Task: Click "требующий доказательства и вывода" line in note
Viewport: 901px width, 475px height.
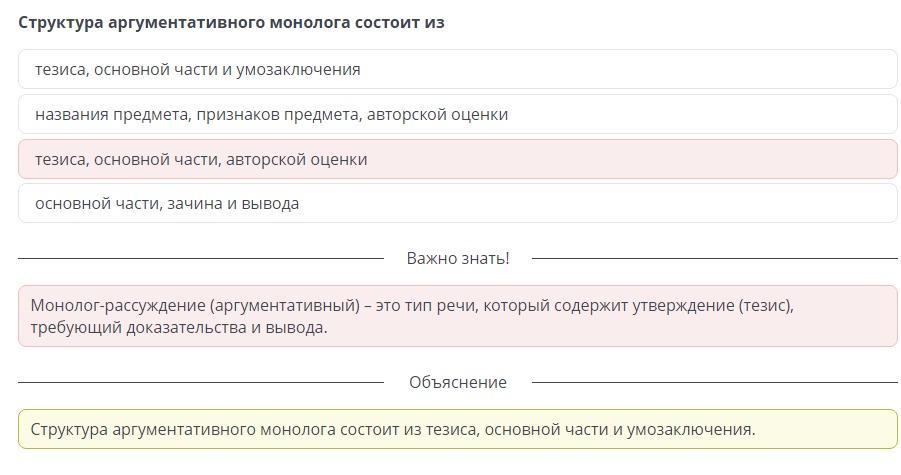Action: 178,327
